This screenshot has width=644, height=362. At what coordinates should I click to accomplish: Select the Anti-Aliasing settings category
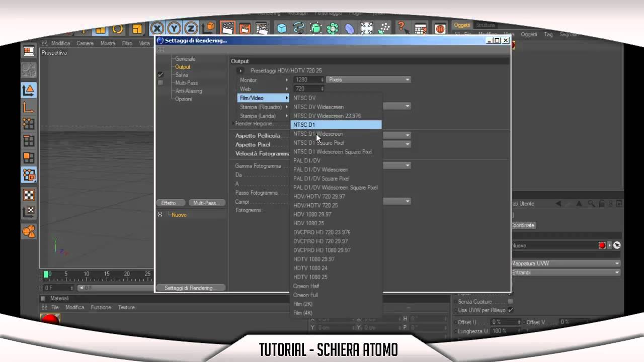tap(189, 91)
